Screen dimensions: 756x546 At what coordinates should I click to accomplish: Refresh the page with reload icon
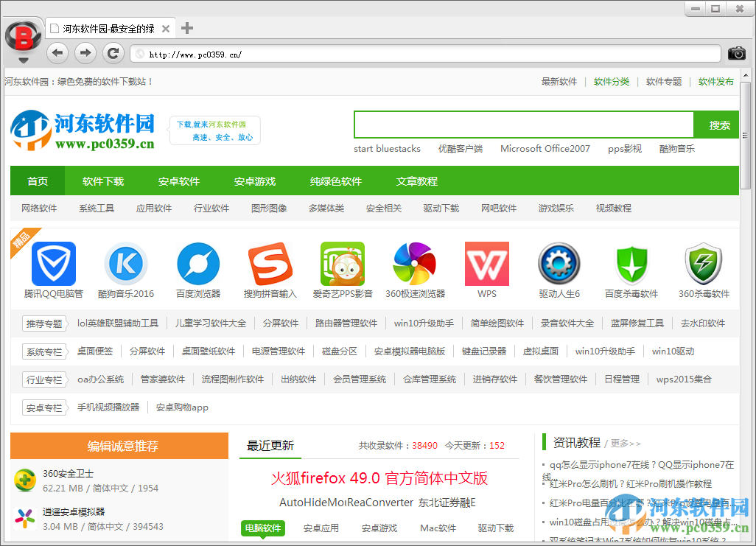tap(113, 53)
